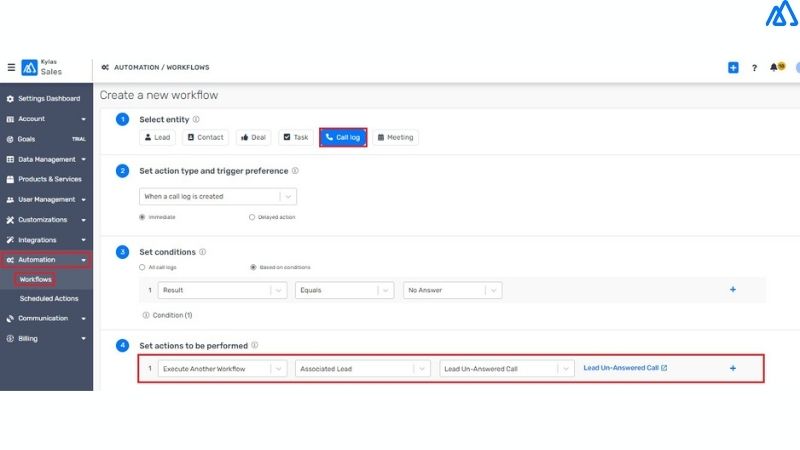This screenshot has width=800, height=450.
Task: Add another condition with plus icon
Action: [733, 290]
